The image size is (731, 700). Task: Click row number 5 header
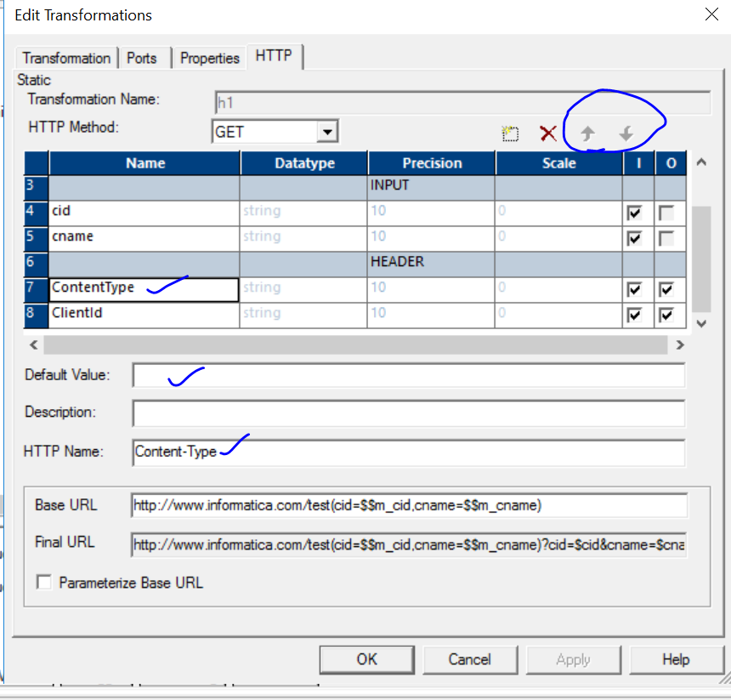tap(36, 239)
